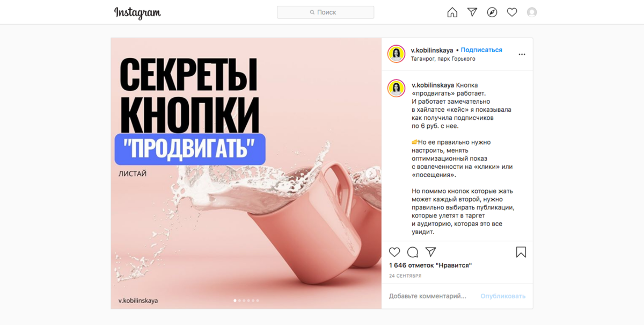View the 1 646 likes list
The height and width of the screenshot is (325, 644).
click(430, 265)
